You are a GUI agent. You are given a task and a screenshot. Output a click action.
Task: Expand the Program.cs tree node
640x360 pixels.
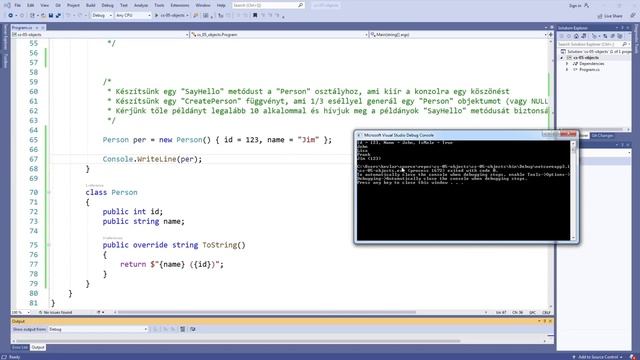(x=567, y=70)
